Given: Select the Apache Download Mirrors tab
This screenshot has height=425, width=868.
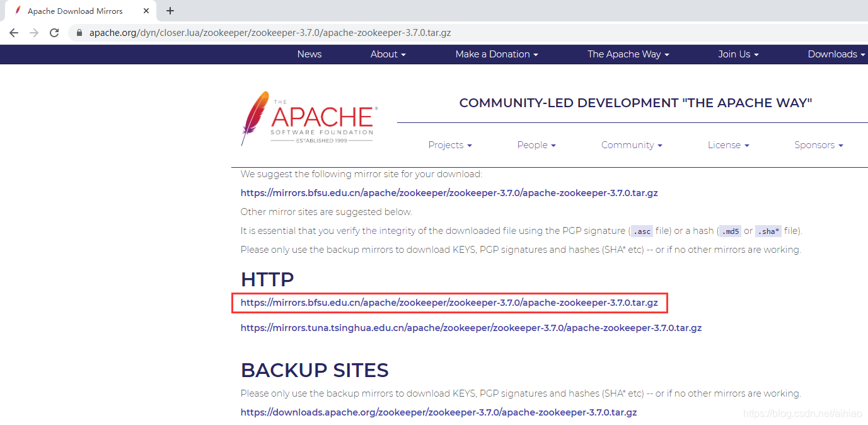Looking at the screenshot, I should pyautogui.click(x=81, y=11).
